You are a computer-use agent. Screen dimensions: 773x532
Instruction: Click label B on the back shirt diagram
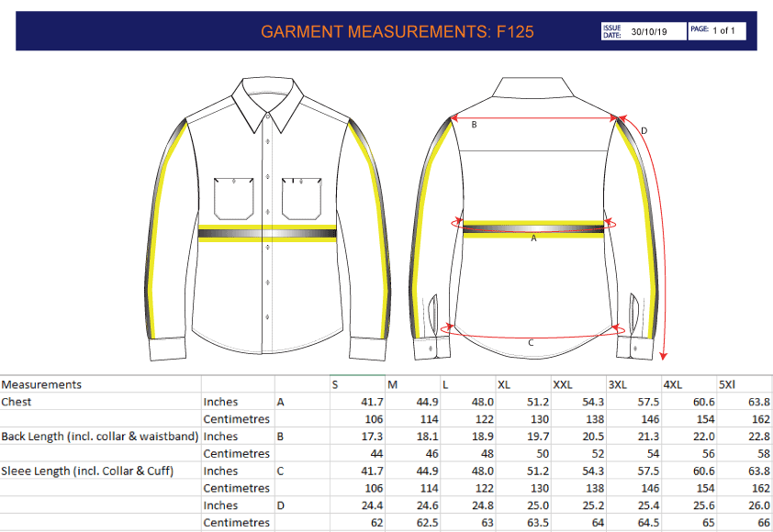click(x=475, y=125)
